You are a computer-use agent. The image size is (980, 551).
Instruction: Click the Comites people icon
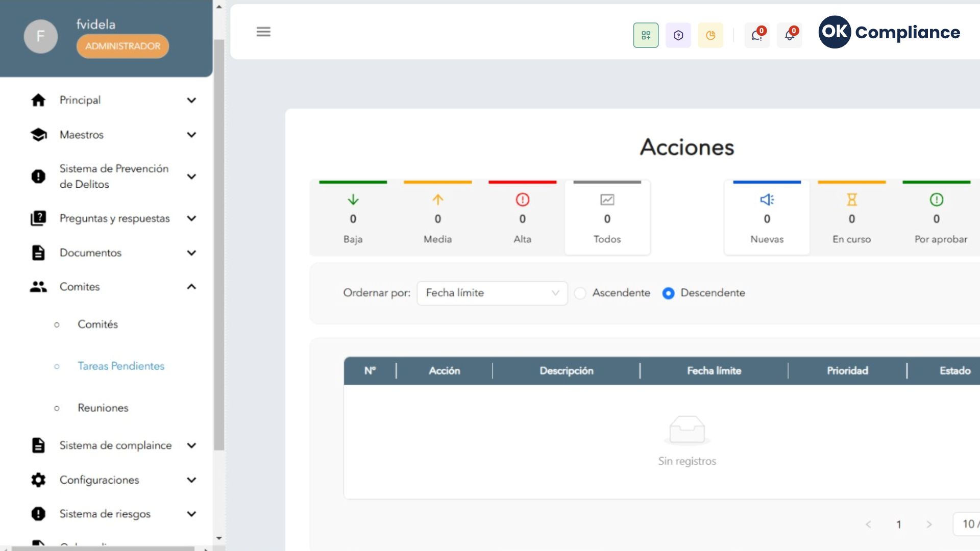coord(38,287)
